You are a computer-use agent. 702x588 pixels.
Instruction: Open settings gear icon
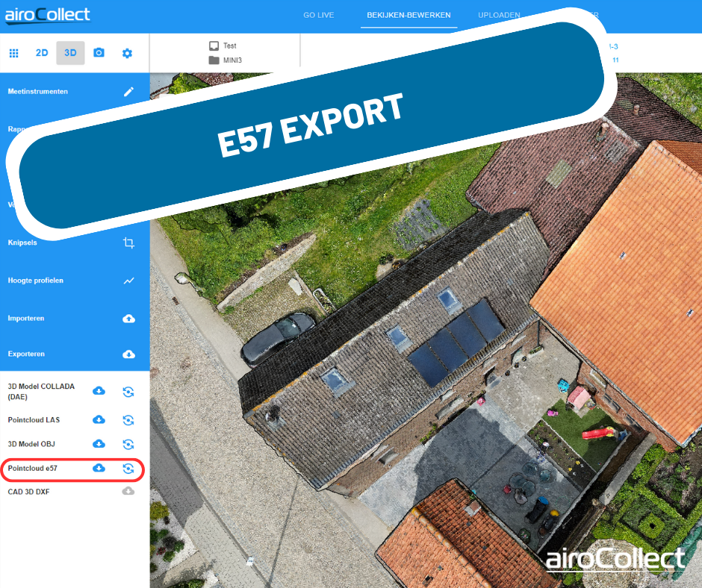tap(127, 53)
